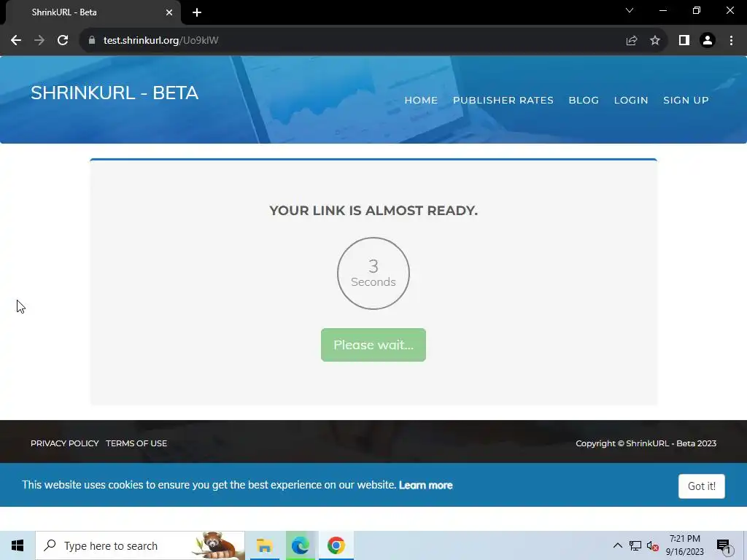The width and height of the screenshot is (747, 560).
Task: Open Microsoft Edge from the taskbar
Action: (x=300, y=545)
